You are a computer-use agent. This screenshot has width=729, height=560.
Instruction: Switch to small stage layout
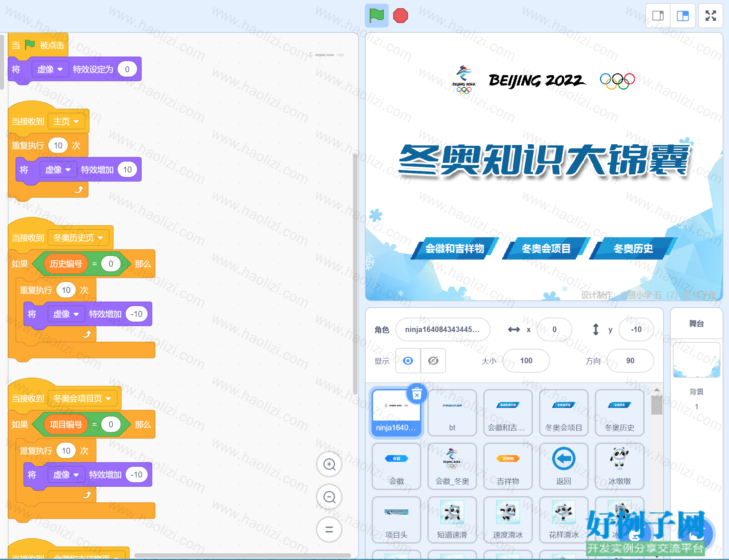[658, 16]
